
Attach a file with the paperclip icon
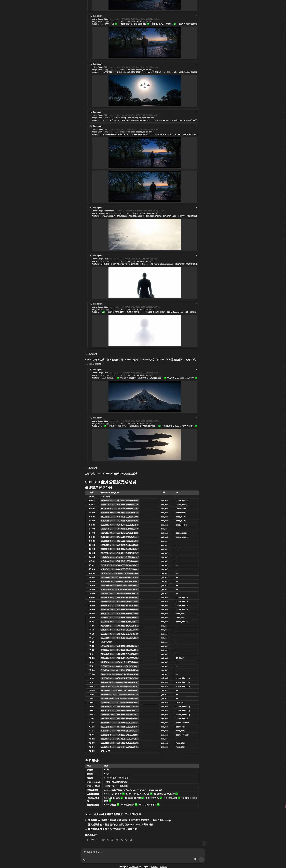[84, 859]
